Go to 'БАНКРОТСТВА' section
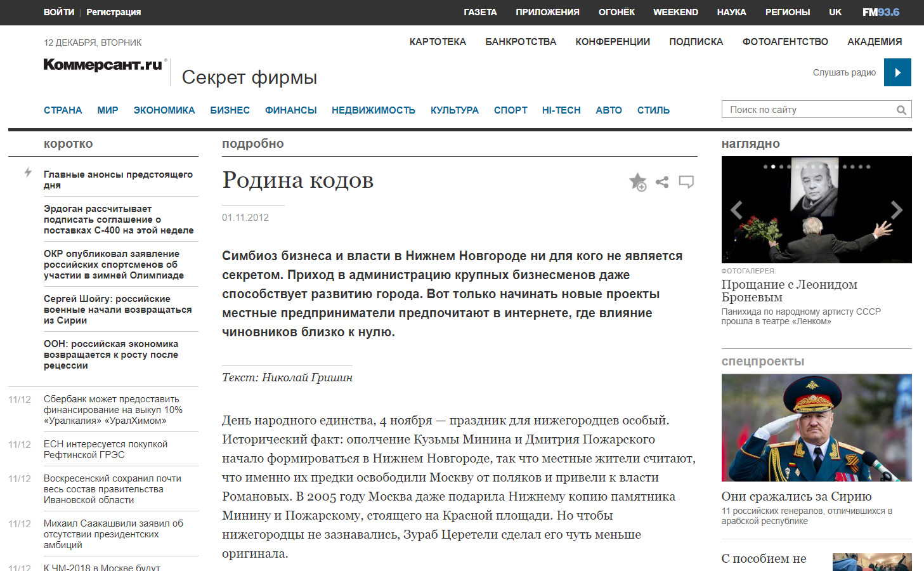 [x=521, y=42]
